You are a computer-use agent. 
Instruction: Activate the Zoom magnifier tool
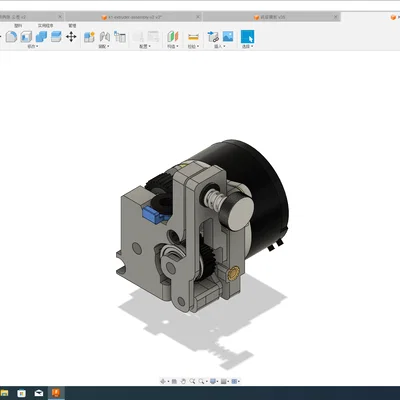click(192, 381)
